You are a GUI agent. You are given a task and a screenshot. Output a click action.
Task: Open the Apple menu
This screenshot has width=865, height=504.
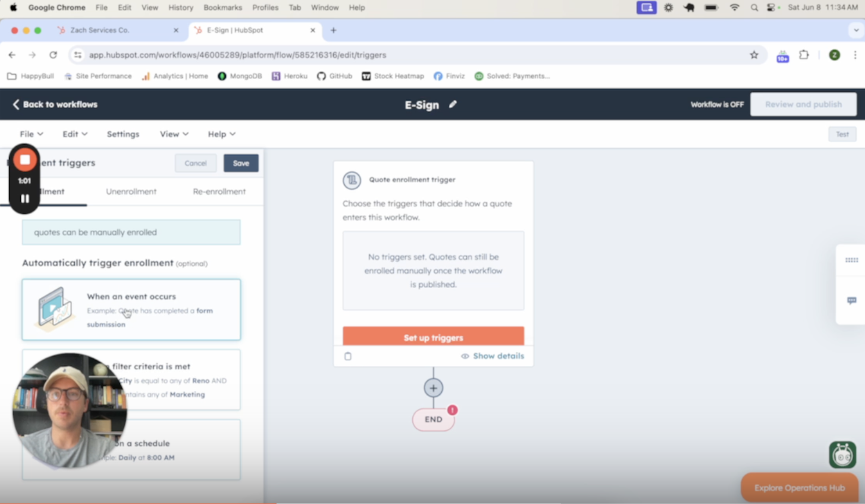click(13, 8)
